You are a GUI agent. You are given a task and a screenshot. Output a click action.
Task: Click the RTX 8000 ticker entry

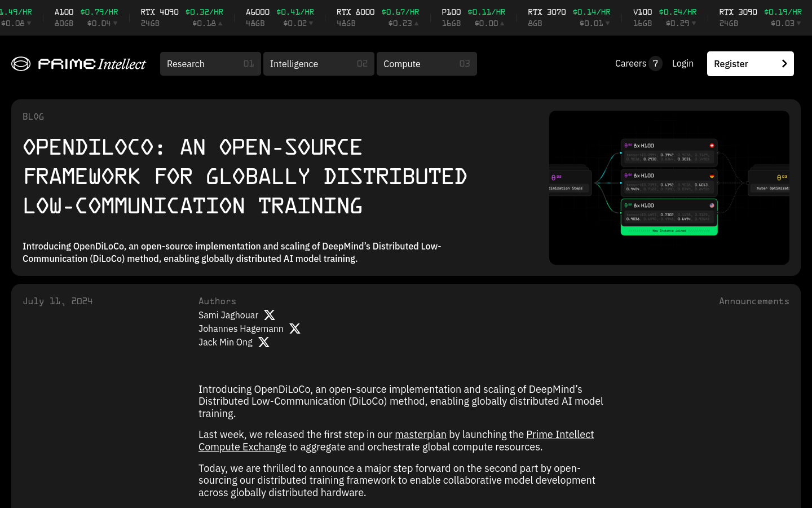click(378, 17)
